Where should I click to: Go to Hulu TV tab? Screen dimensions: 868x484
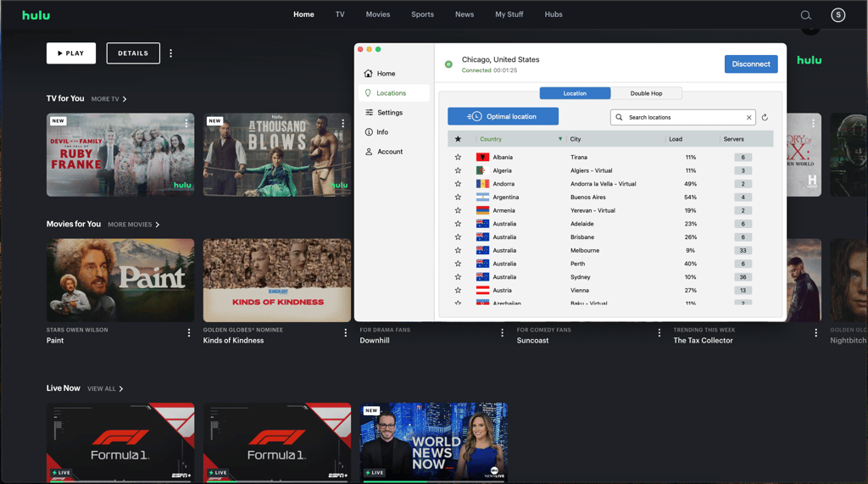tap(340, 14)
